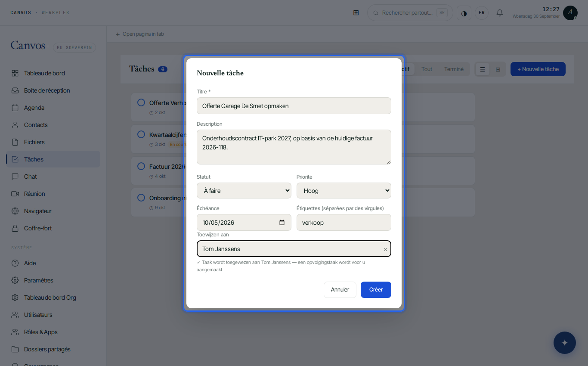Viewport: 588px width, 366px height.
Task: Focus the Étiquettes field containing verkoop
Action: click(x=344, y=223)
